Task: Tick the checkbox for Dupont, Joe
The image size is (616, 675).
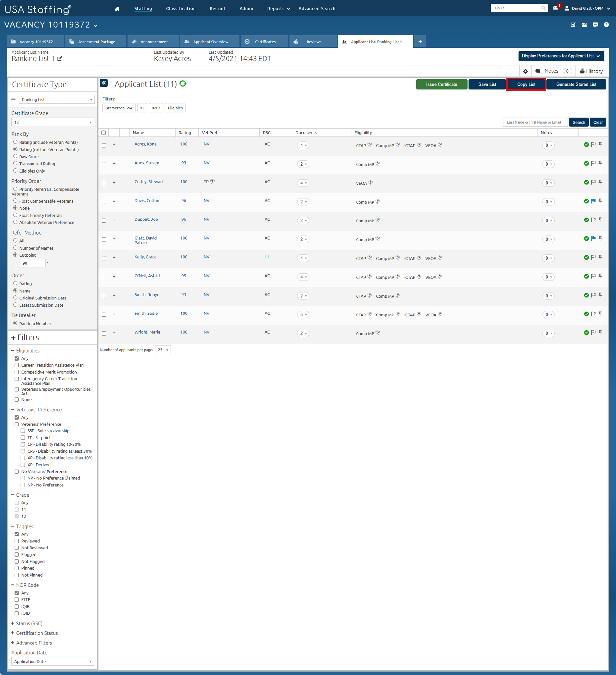Action: click(104, 221)
